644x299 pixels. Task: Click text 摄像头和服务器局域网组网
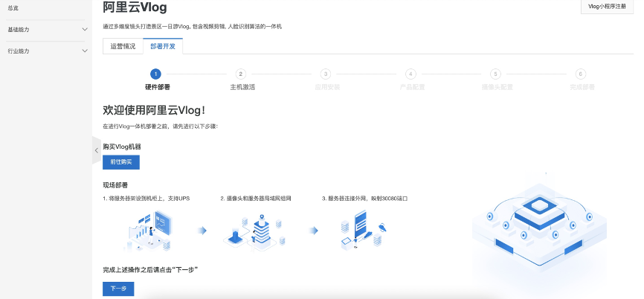[259, 199]
